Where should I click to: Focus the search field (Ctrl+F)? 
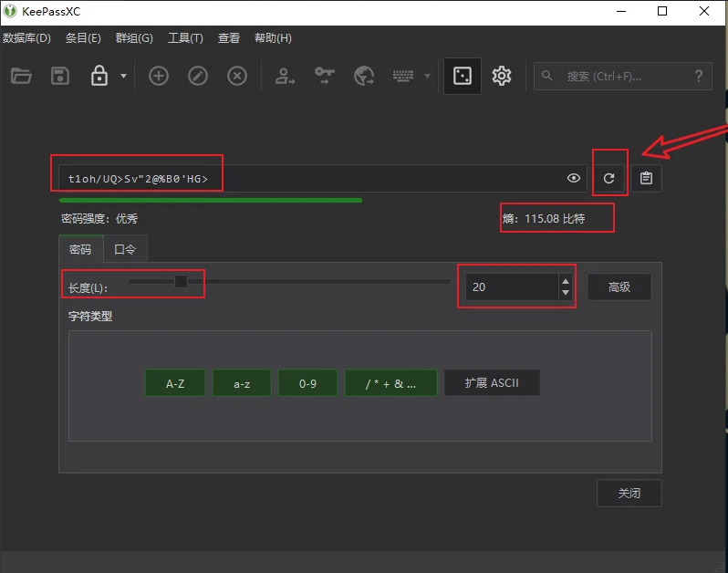622,76
